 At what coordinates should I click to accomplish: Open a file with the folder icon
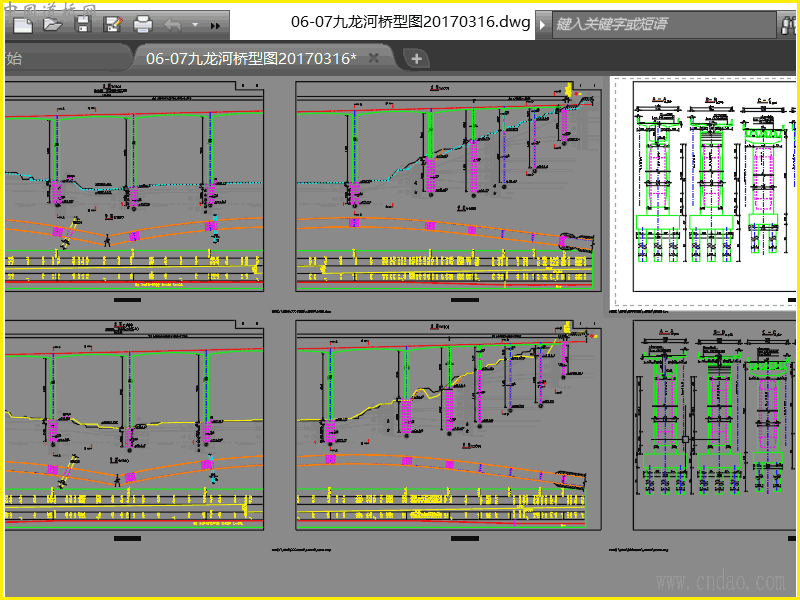52,23
